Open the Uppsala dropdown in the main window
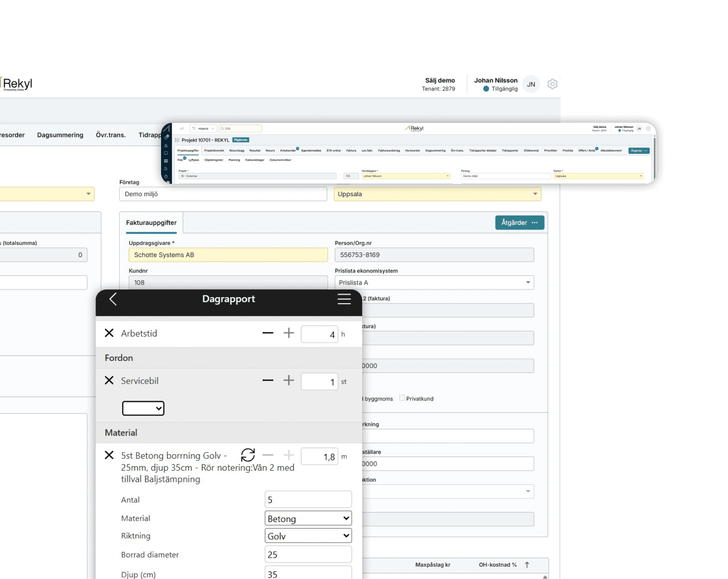This screenshot has width=728, height=579. 437,194
